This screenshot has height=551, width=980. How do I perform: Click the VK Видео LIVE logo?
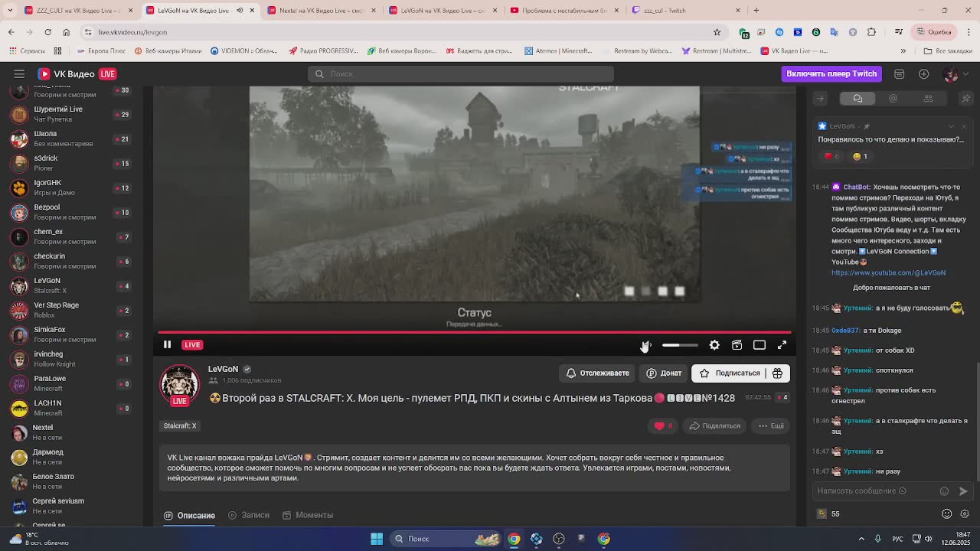77,73
